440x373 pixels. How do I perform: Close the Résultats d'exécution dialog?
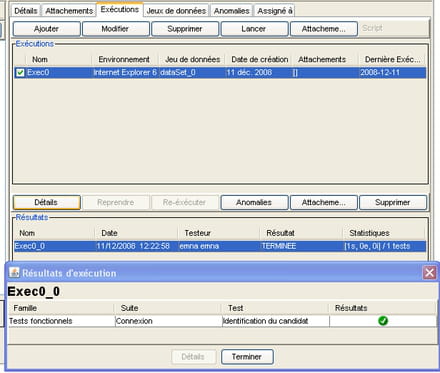(x=429, y=273)
